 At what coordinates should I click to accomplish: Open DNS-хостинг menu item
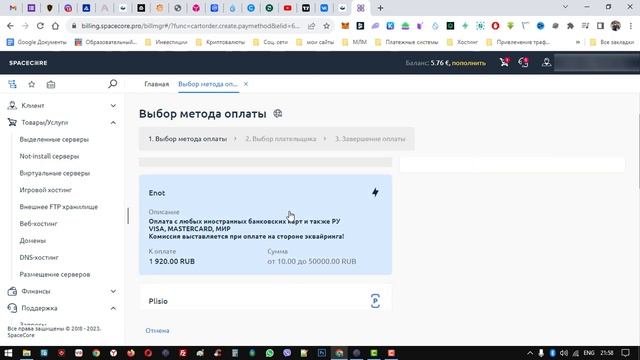pos(39,257)
